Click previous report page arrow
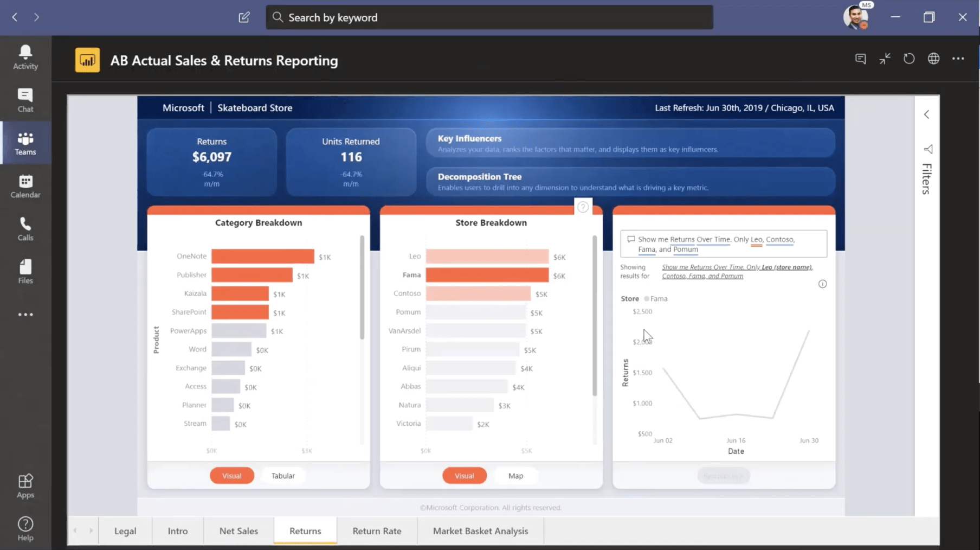 click(x=75, y=530)
